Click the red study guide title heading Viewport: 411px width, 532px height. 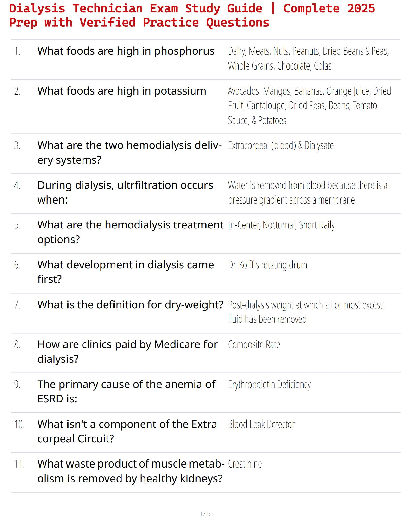pyautogui.click(x=191, y=15)
